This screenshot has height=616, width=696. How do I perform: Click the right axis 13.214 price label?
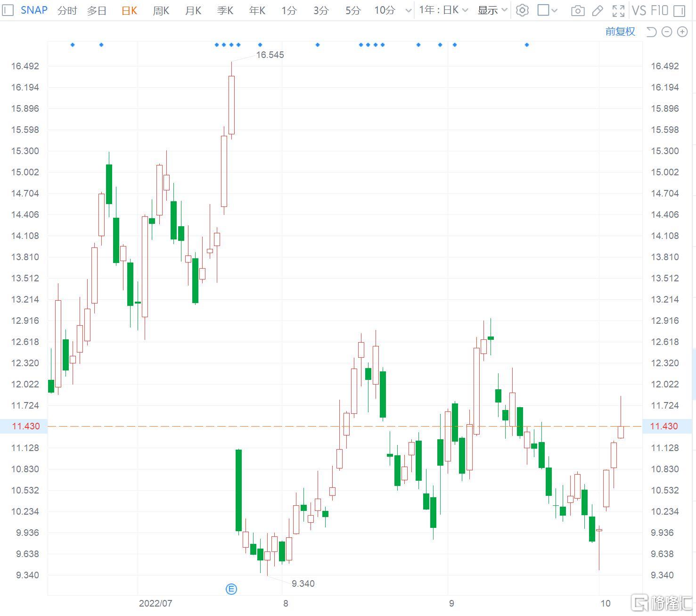pyautogui.click(x=665, y=299)
